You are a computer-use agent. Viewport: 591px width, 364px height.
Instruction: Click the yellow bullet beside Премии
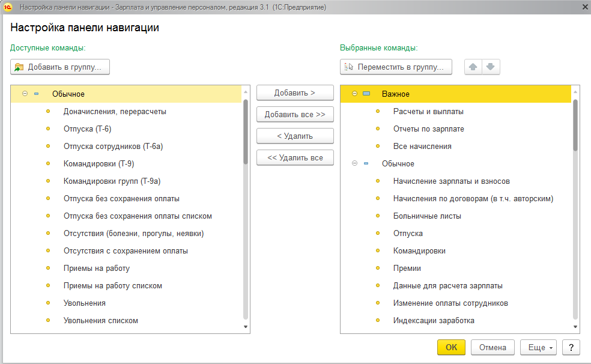coord(378,268)
